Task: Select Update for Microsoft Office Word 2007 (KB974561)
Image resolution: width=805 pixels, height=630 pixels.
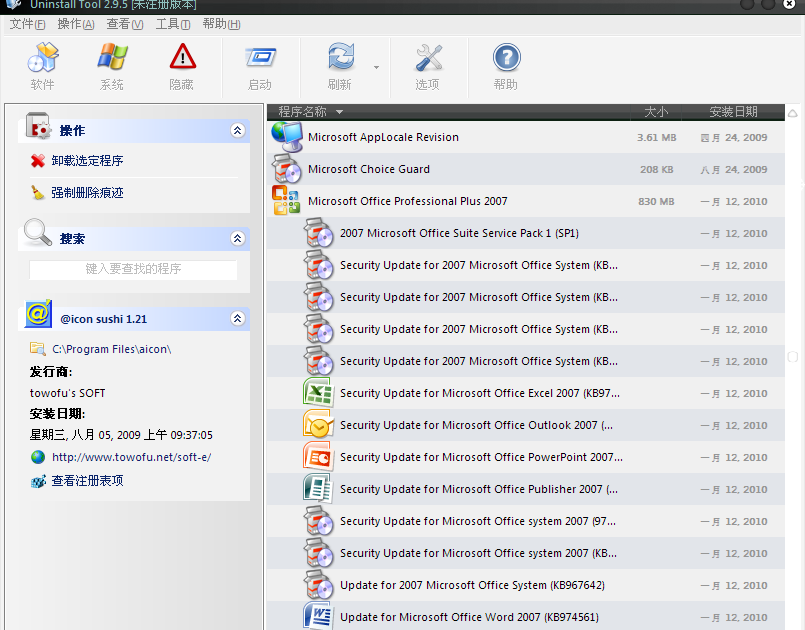Action: (526, 616)
